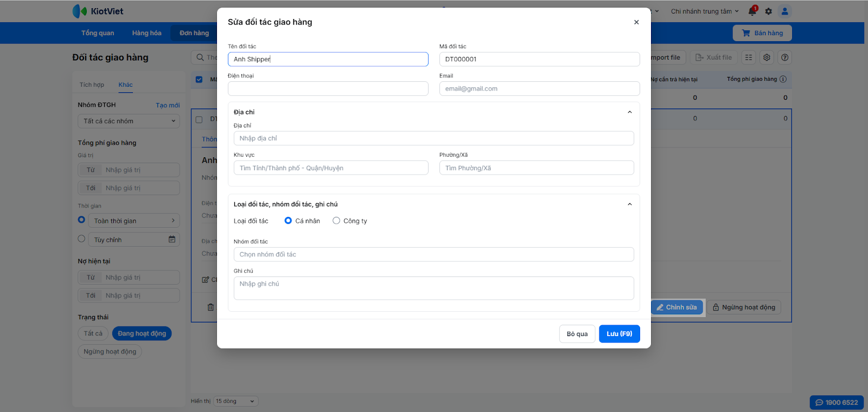Click the notification bell icon
868x412 pixels.
(752, 11)
